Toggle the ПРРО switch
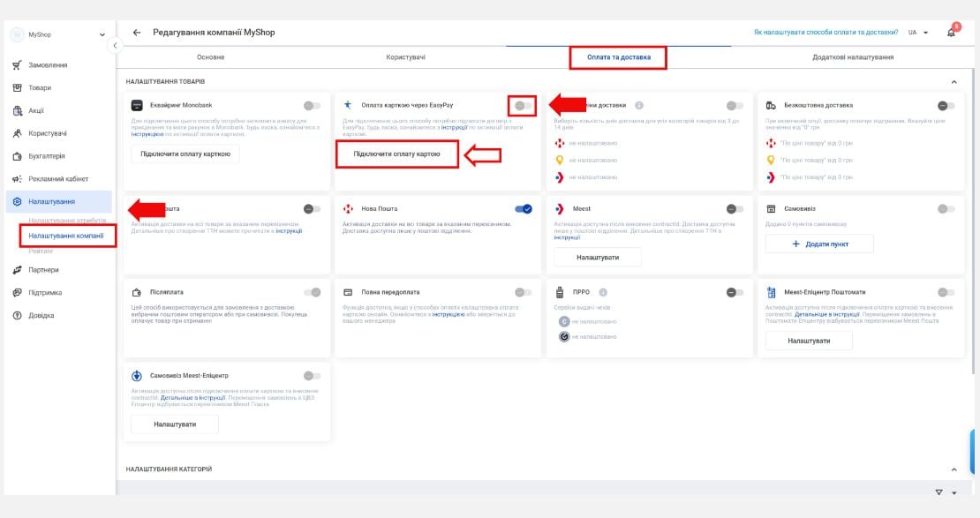The height and width of the screenshot is (518, 980). [x=735, y=292]
